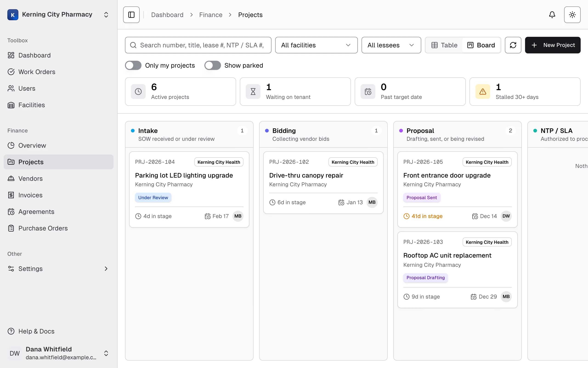Navigate to Purchase Orders
Viewport: 588px width, 368px height.
click(59, 228)
